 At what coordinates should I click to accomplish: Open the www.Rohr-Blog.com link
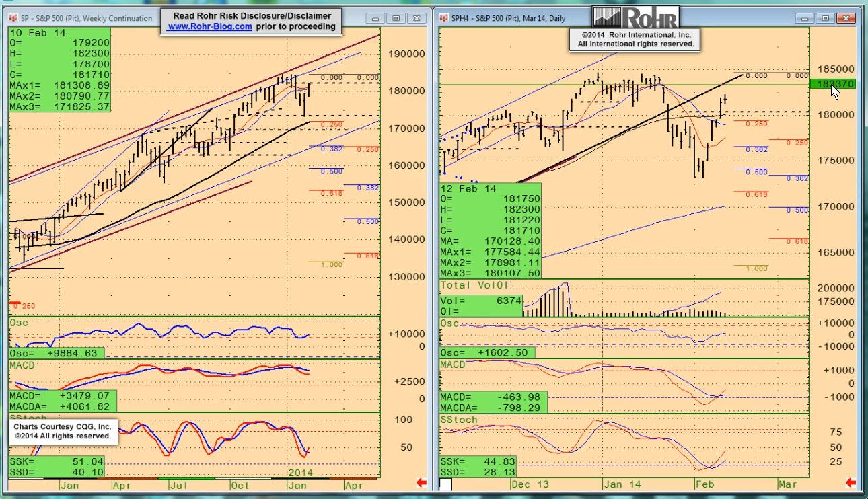tap(209, 27)
